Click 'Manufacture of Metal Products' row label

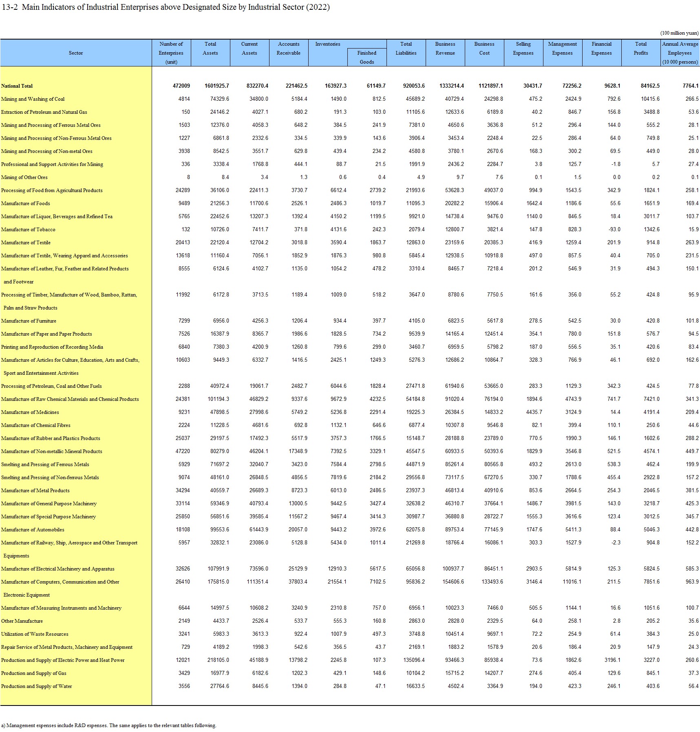(35, 491)
